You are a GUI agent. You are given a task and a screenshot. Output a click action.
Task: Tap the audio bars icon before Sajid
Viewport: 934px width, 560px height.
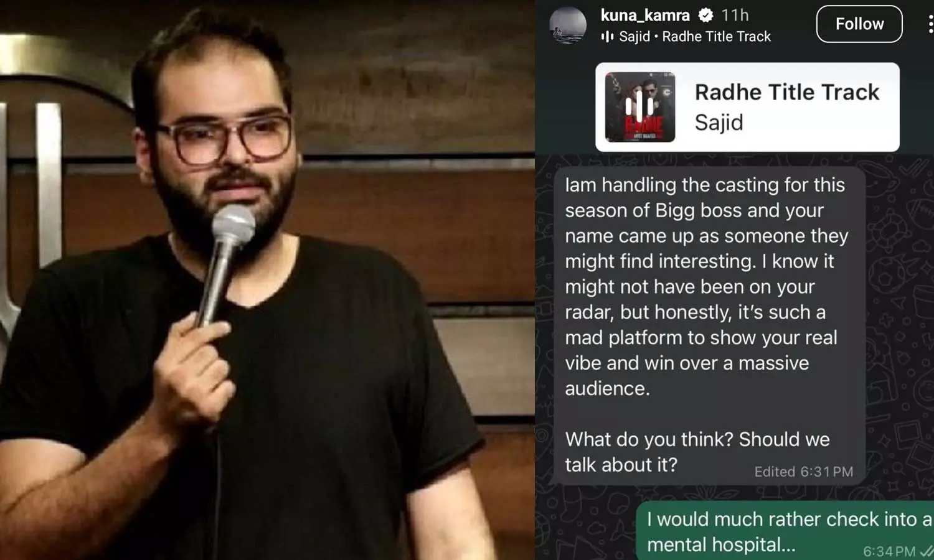point(607,37)
